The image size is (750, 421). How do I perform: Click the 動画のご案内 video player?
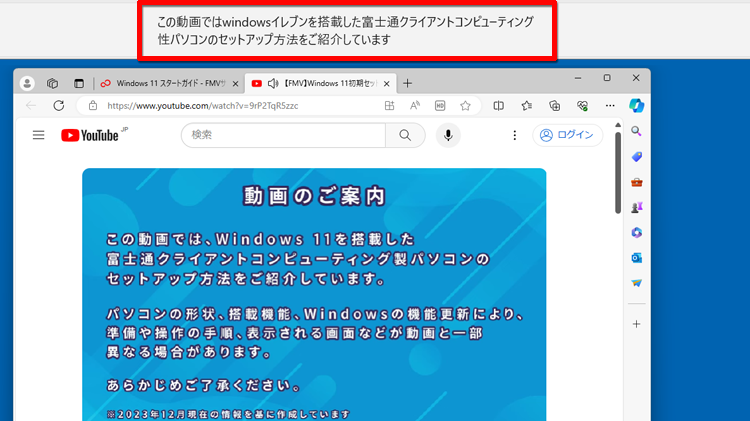(x=314, y=295)
